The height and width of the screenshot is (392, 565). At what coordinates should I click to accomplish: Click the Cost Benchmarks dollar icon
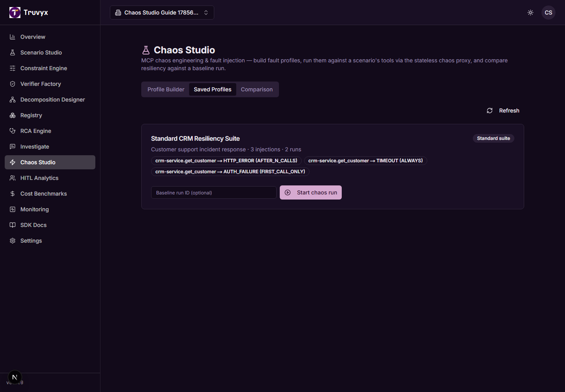click(x=13, y=194)
